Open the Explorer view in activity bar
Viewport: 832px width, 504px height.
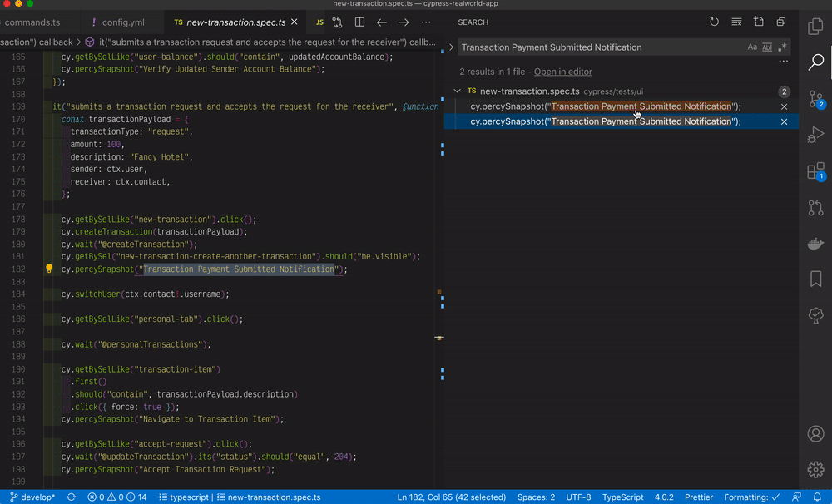coord(815,26)
